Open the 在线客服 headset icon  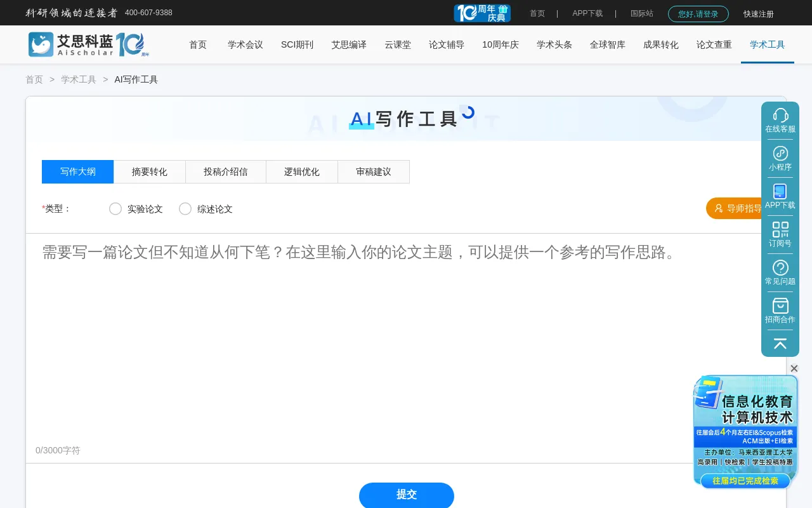click(780, 116)
